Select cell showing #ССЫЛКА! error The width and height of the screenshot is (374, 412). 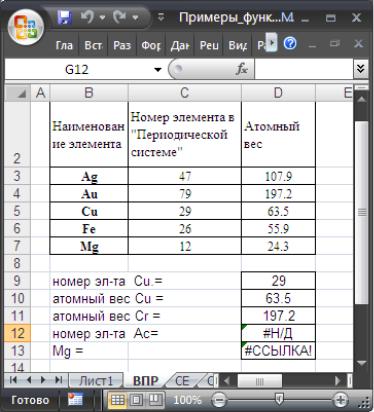[278, 350]
